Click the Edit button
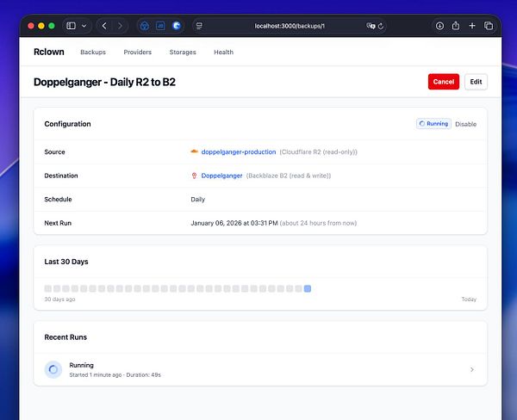Screen dimensions: 517x420 point(476,82)
